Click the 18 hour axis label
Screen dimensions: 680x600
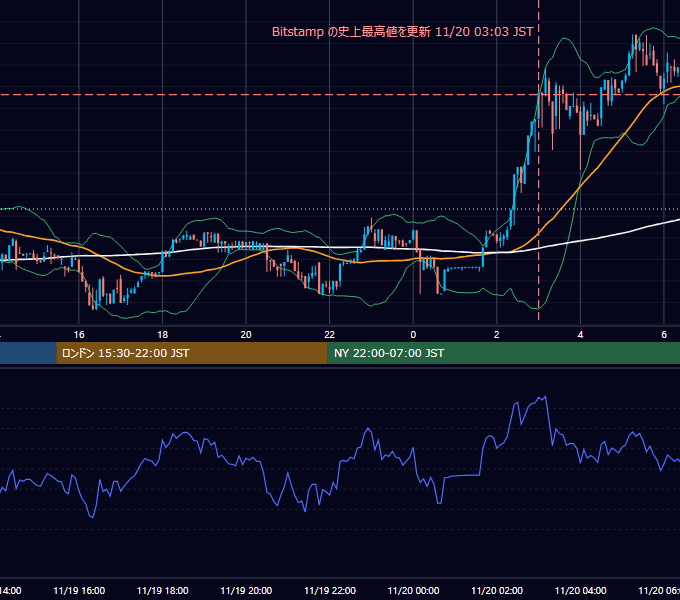pos(163,335)
